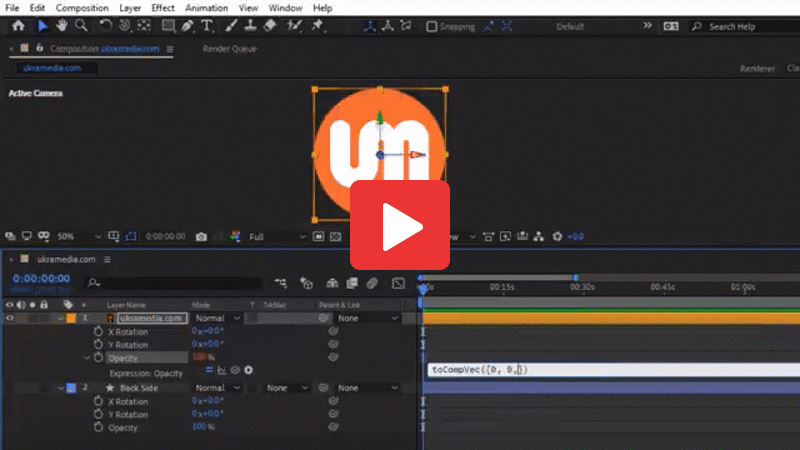Collapse the Opacity property twirl arrow
This screenshot has height=450, width=800.
coord(87,358)
